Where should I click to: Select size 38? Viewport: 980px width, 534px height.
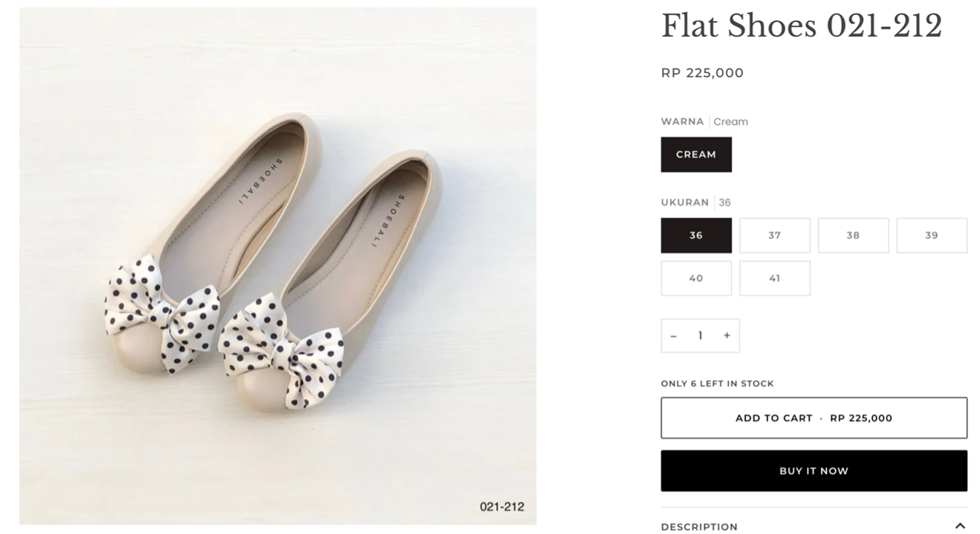coord(853,235)
